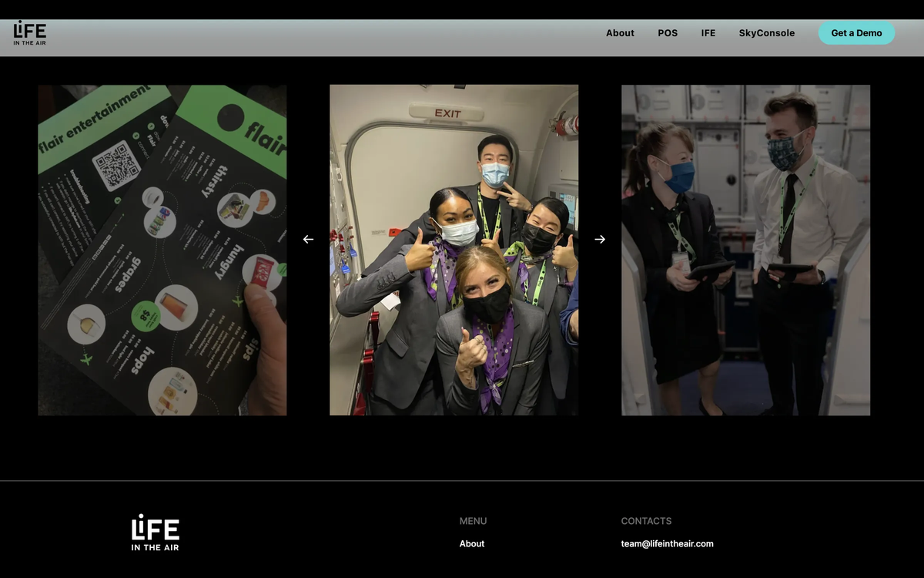
Task: Click the footer Life in the Air logo
Action: point(155,532)
